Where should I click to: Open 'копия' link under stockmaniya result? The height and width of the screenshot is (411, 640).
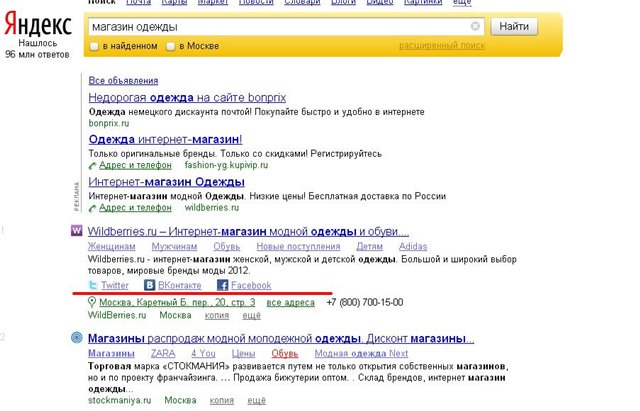222,401
